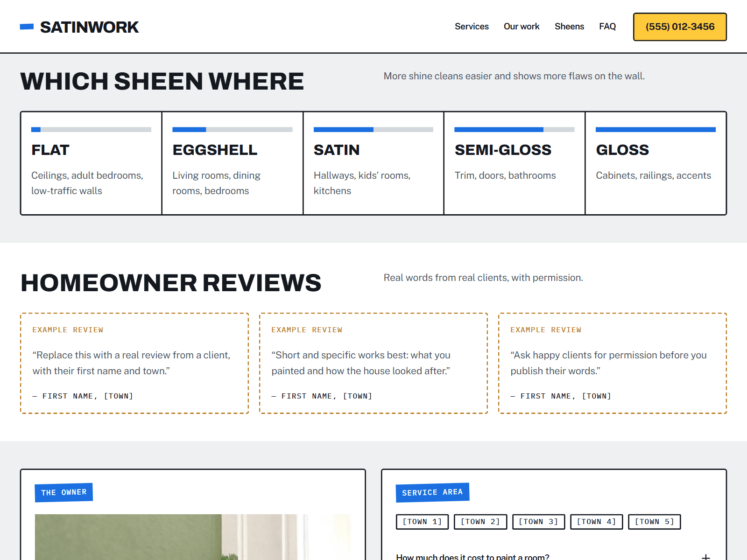Select the [TOWN 3] service area tag
This screenshot has width=747, height=560.
click(538, 522)
